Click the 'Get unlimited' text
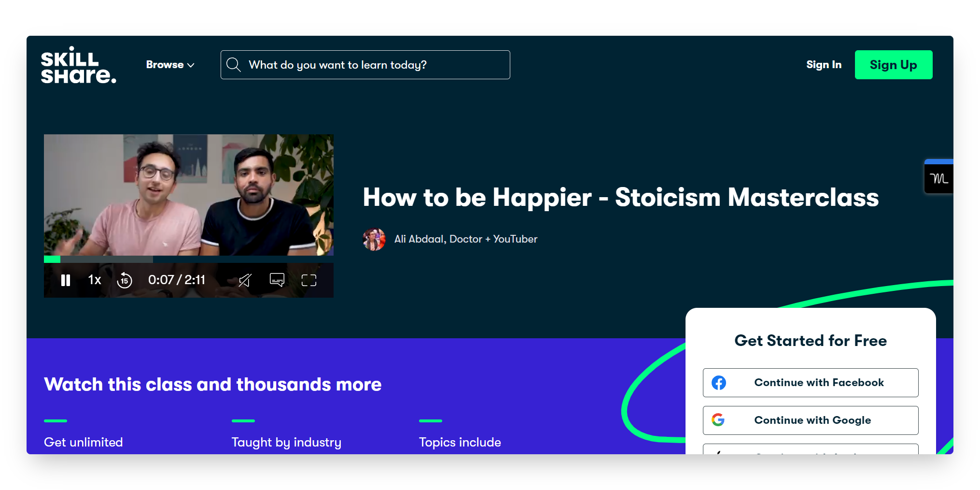This screenshot has height=490, width=980. coord(84,442)
